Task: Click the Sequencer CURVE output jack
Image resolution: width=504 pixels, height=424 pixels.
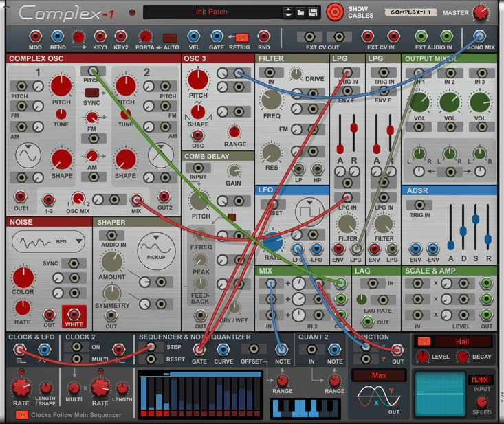Action: click(x=223, y=350)
